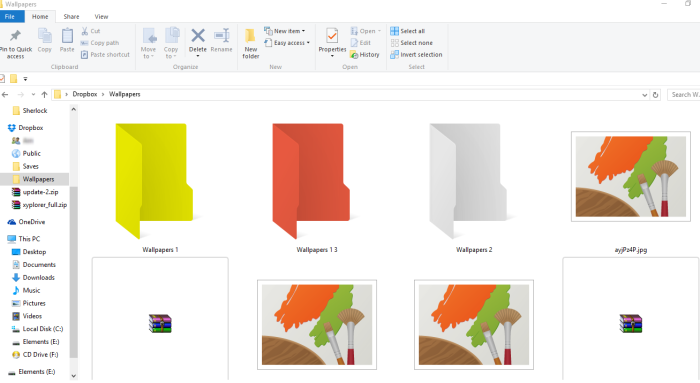The image size is (700, 383).
Task: Select Documents in sidebar
Action: (33, 265)
